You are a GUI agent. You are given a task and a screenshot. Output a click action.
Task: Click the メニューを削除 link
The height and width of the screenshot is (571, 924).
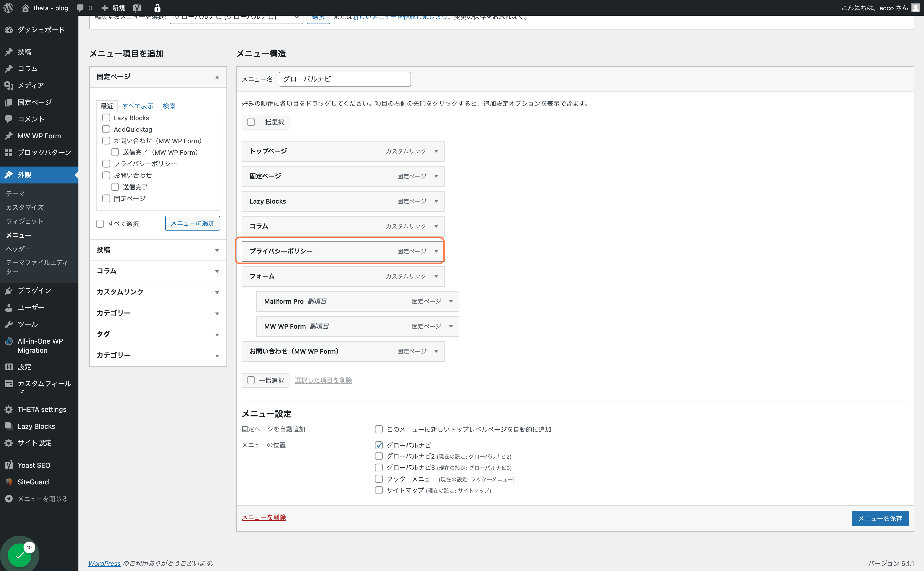[264, 517]
